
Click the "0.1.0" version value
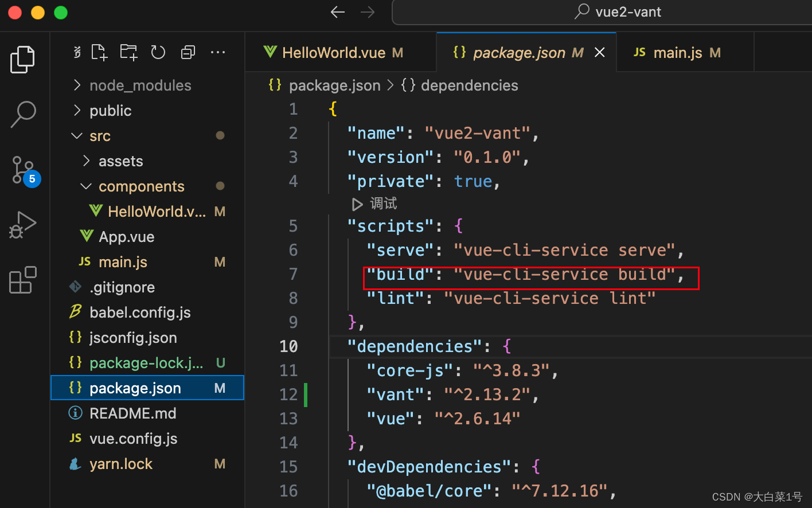[x=487, y=157]
